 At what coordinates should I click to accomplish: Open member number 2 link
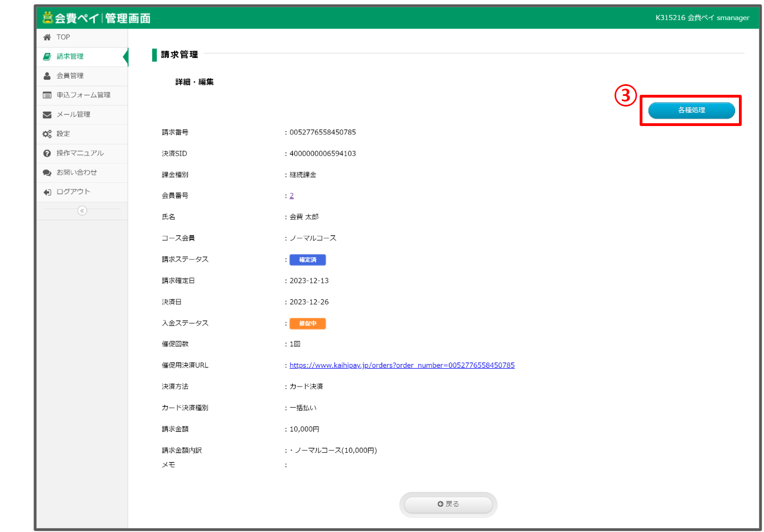tap(292, 196)
